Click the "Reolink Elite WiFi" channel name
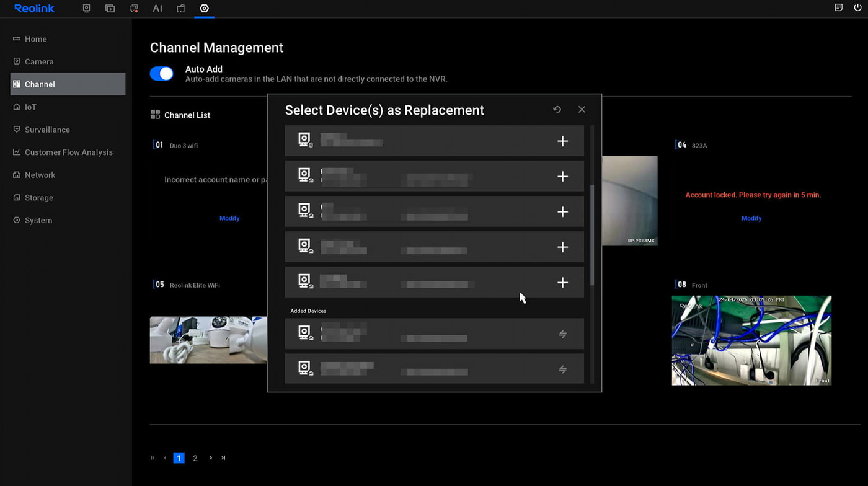Screen dimensions: 868x486 [x=195, y=285]
